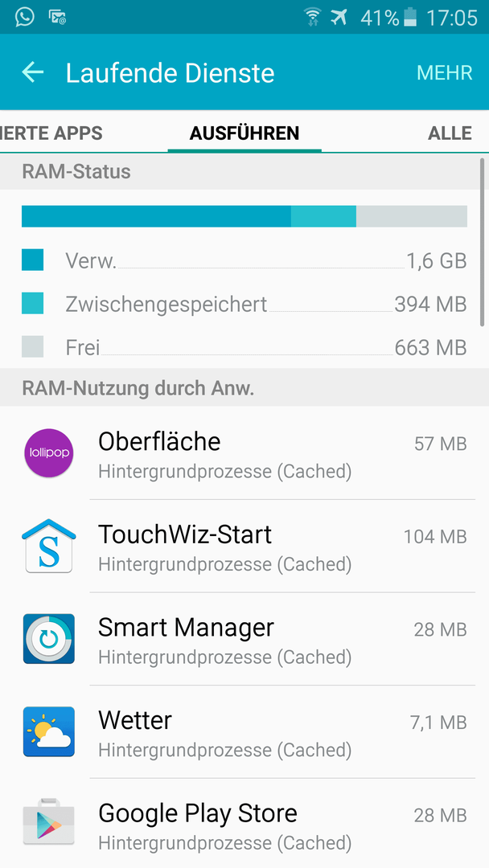This screenshot has width=489, height=868.
Task: Open the Wetter weather icon
Action: pos(49,731)
